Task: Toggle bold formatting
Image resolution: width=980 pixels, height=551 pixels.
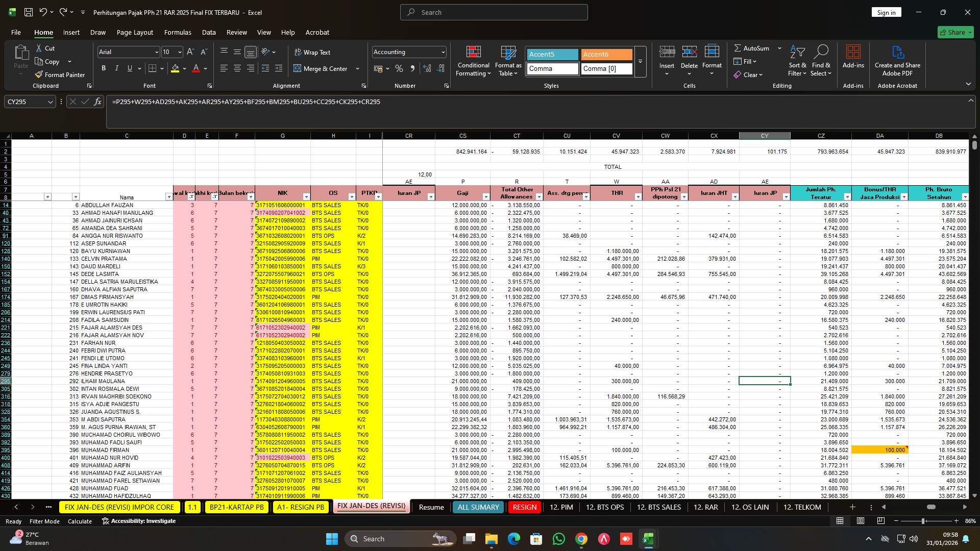Action: (104, 68)
